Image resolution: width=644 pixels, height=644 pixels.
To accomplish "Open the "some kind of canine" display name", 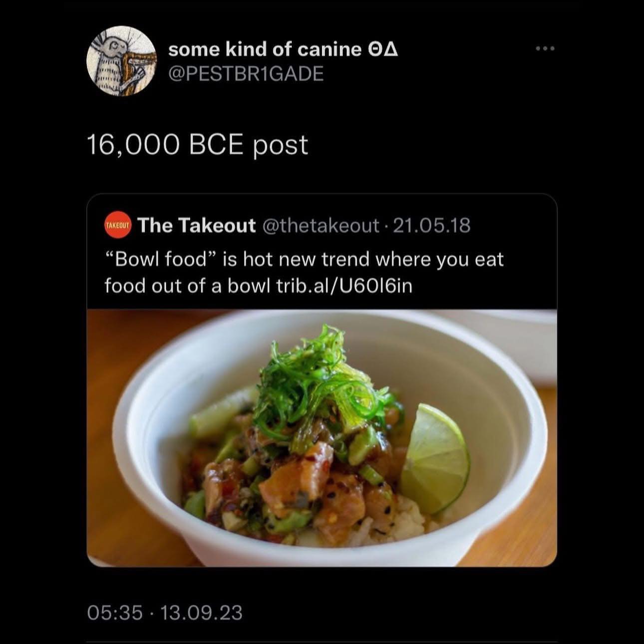I will [265, 49].
